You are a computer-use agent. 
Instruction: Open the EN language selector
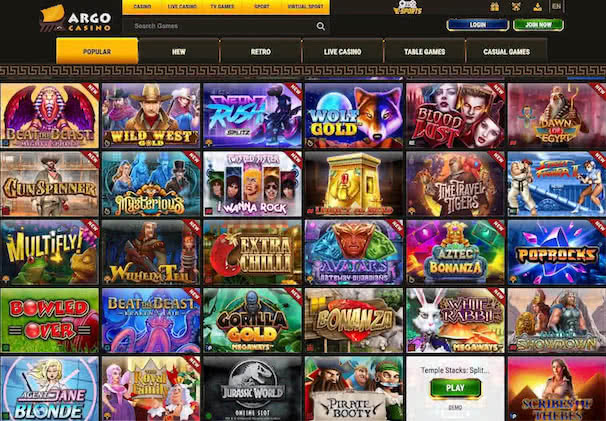click(x=556, y=6)
